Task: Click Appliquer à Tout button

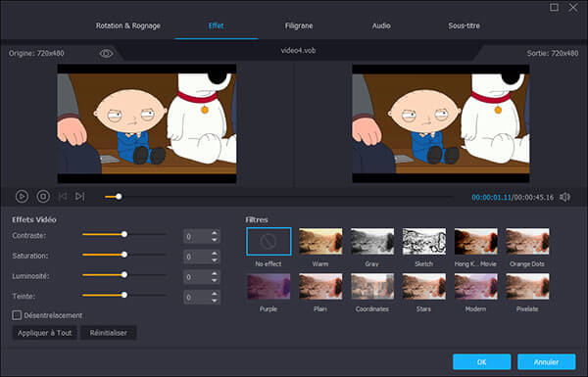Action: [45, 333]
